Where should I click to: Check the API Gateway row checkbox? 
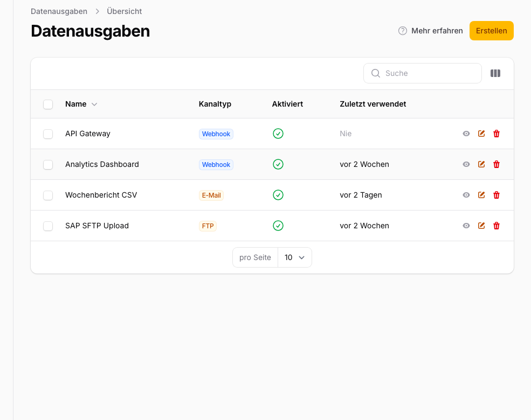[48, 134]
